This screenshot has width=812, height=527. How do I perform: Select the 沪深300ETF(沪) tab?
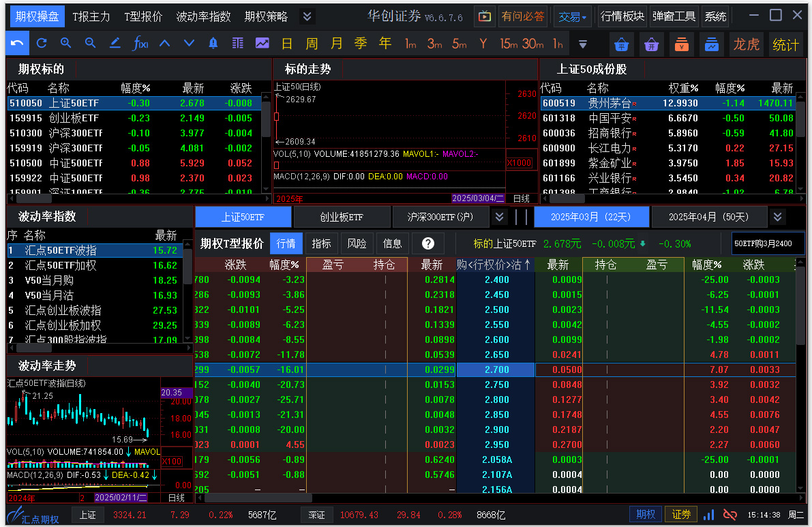pyautogui.click(x=440, y=217)
